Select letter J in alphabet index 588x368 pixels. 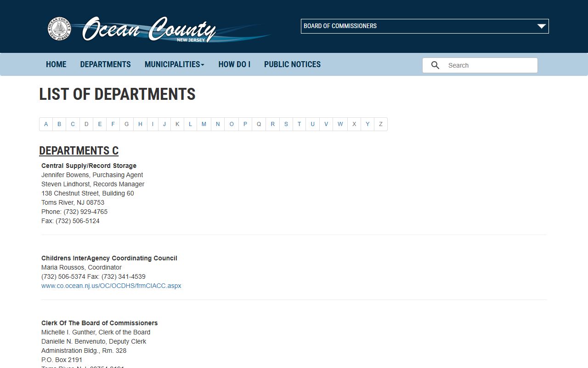tap(164, 124)
